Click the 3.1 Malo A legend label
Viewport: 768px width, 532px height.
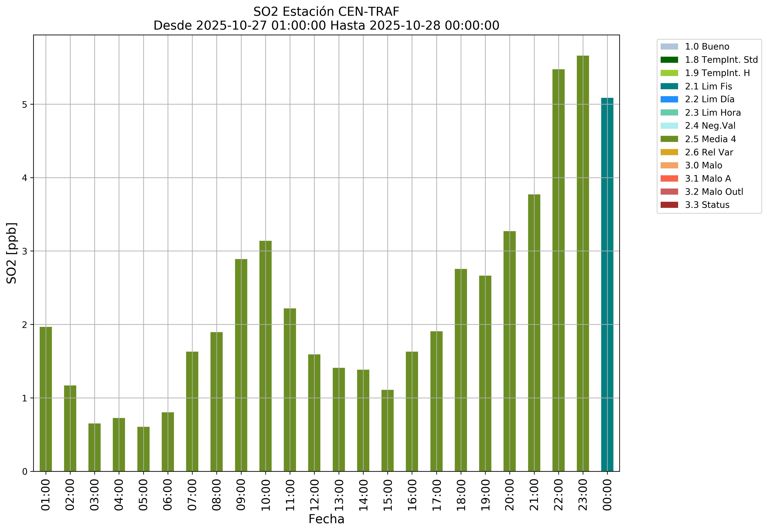click(708, 179)
